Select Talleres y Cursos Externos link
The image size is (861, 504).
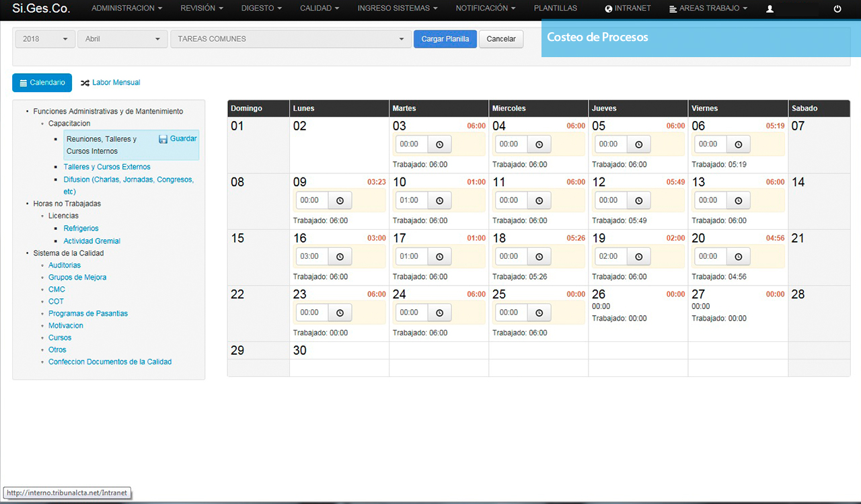point(107,167)
